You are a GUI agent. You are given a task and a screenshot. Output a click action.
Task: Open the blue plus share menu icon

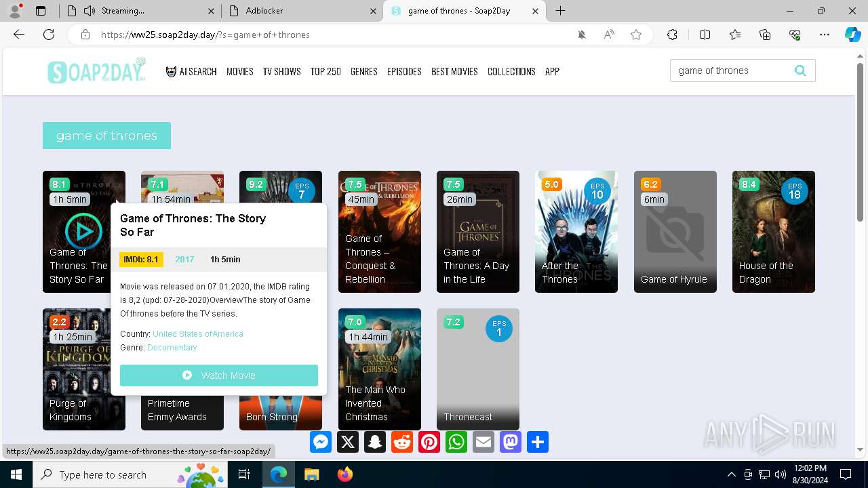[x=538, y=442]
